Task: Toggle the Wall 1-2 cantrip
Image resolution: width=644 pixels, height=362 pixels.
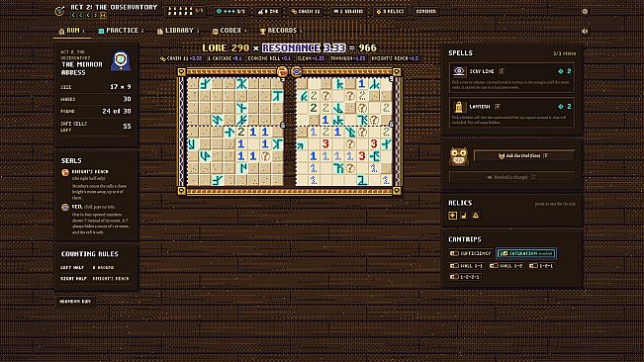Action: (506, 266)
